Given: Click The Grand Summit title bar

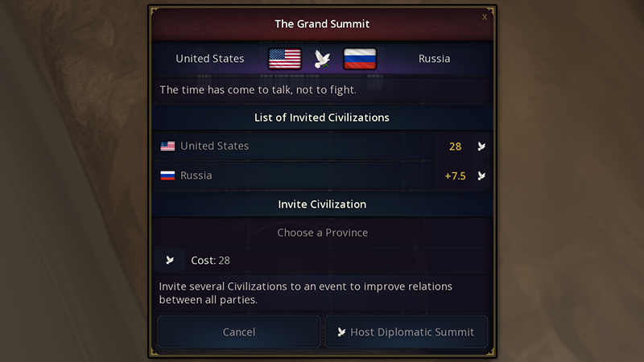Looking at the screenshot, I should click(x=322, y=24).
